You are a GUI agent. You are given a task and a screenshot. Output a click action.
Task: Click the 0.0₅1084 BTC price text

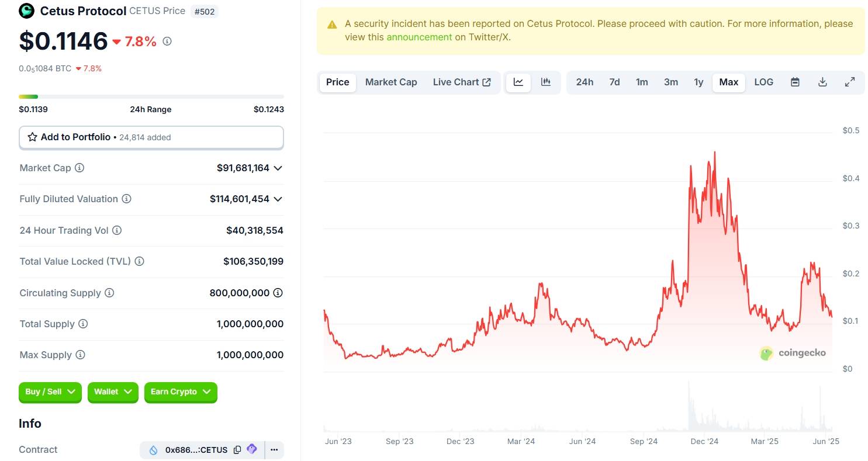point(45,68)
